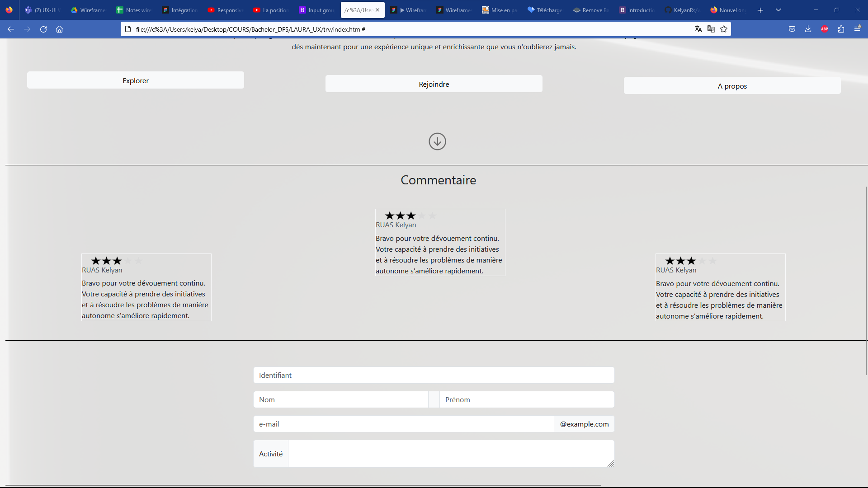Click the Explorer button
This screenshot has width=868, height=488.
pyautogui.click(x=135, y=80)
